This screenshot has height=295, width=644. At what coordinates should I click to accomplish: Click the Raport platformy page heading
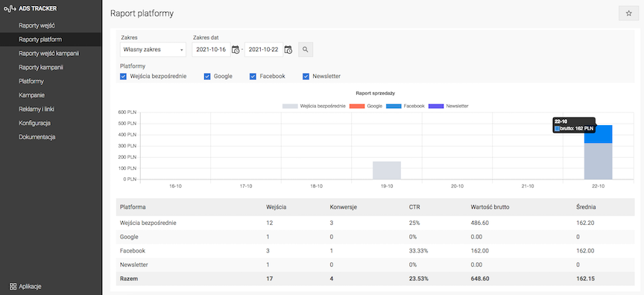(x=142, y=13)
